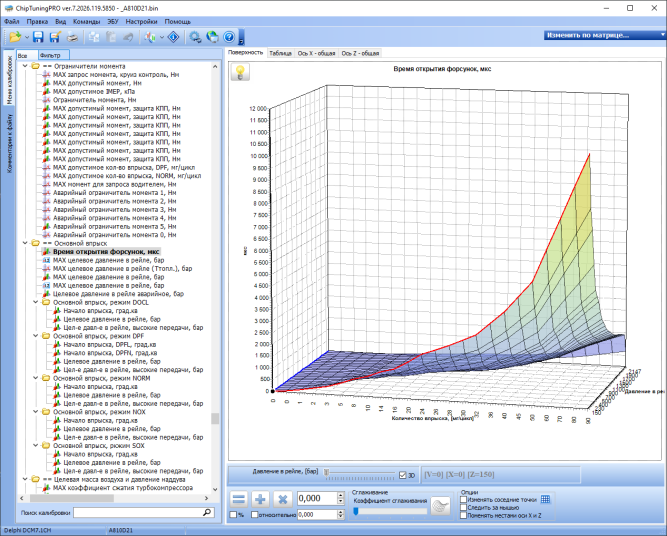Collapse the Ограничители момента folder

25,66
